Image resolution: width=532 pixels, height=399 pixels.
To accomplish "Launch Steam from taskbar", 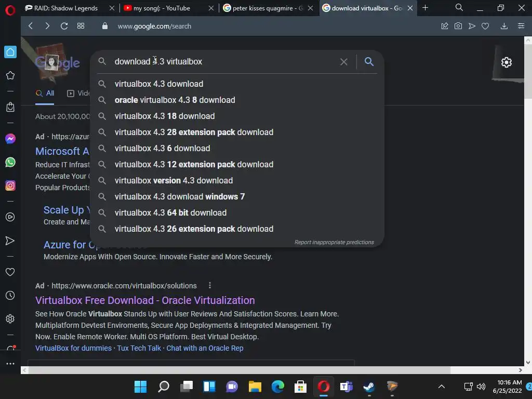I will (x=369, y=387).
